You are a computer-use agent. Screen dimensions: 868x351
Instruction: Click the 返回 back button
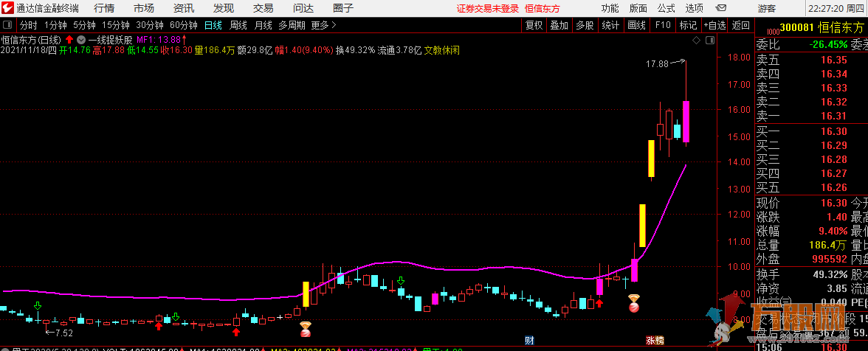coord(741,25)
